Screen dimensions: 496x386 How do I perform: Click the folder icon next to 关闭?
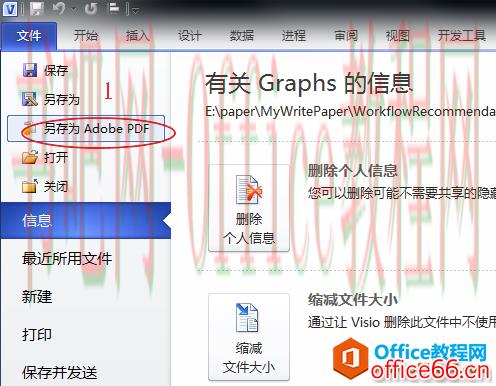(x=30, y=186)
